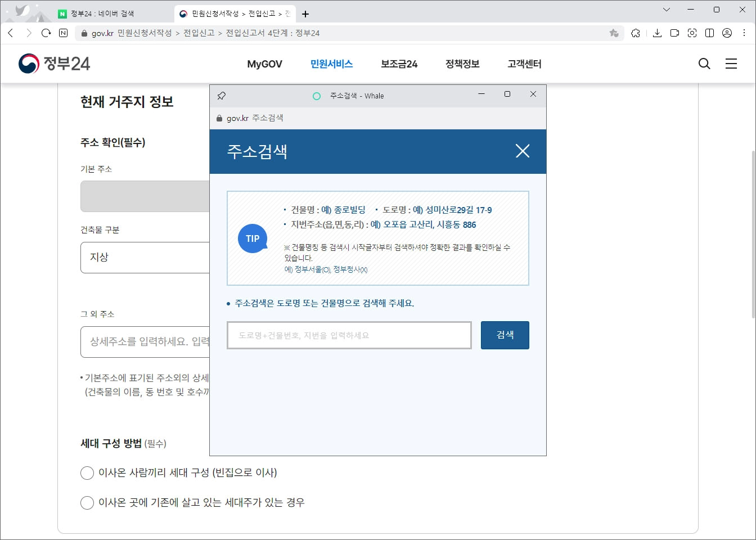
Task: Click the lock icon in the popup address bar
Action: 218,118
